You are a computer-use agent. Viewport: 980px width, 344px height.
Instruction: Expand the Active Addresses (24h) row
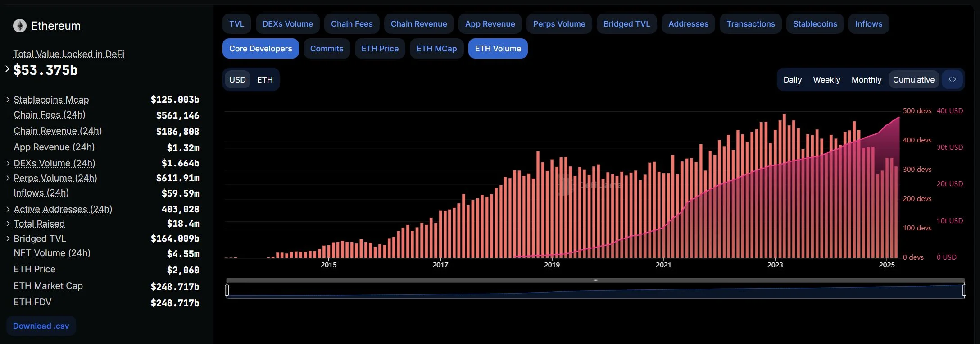tap(8, 209)
